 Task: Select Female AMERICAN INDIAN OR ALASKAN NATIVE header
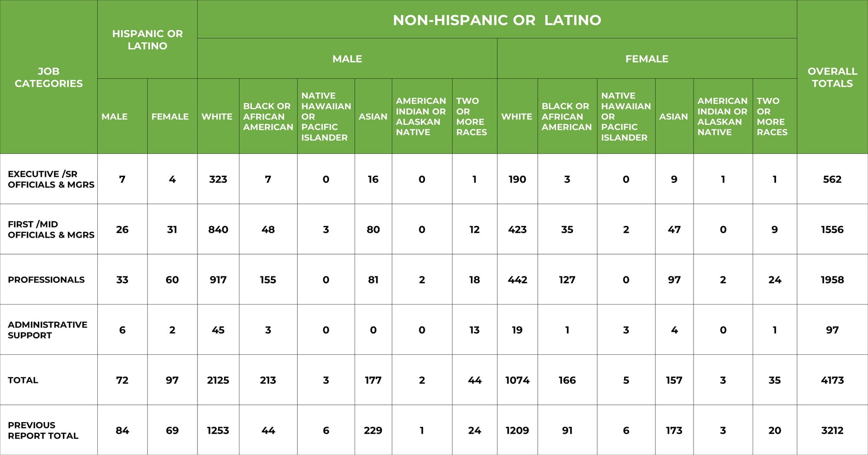723,116
